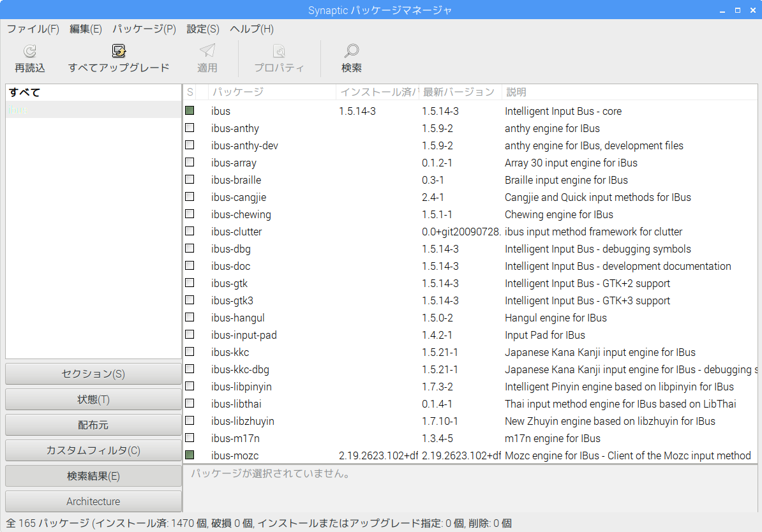Click latest version 2.4-1 of ibus-cangjie
The width and height of the screenshot is (762, 532).
(433, 197)
